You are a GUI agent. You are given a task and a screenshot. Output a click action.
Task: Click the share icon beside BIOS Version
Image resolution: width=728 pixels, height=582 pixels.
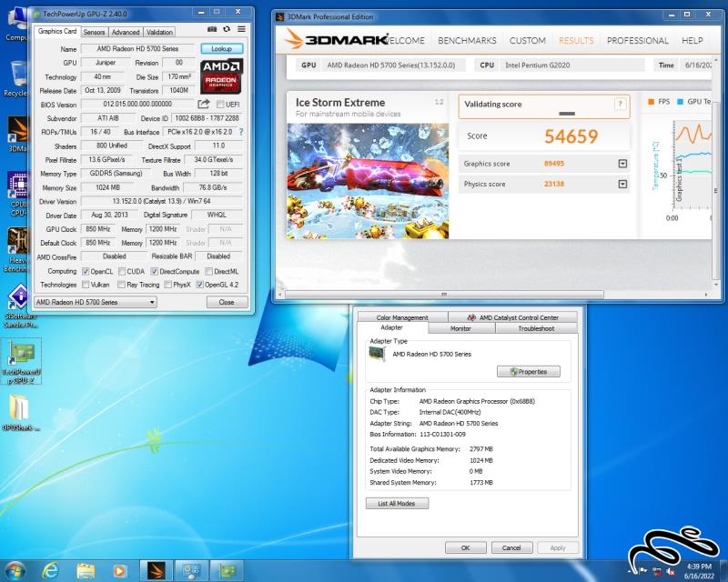click(x=204, y=104)
